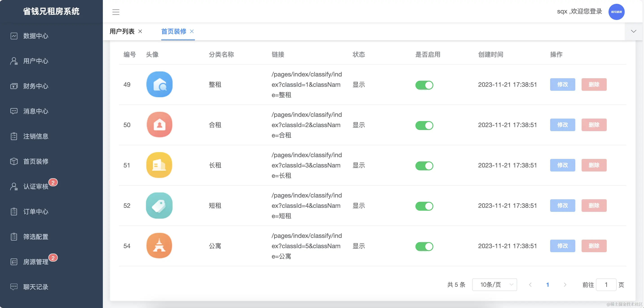
Task: Click the 前往 page number input field
Action: 606,285
